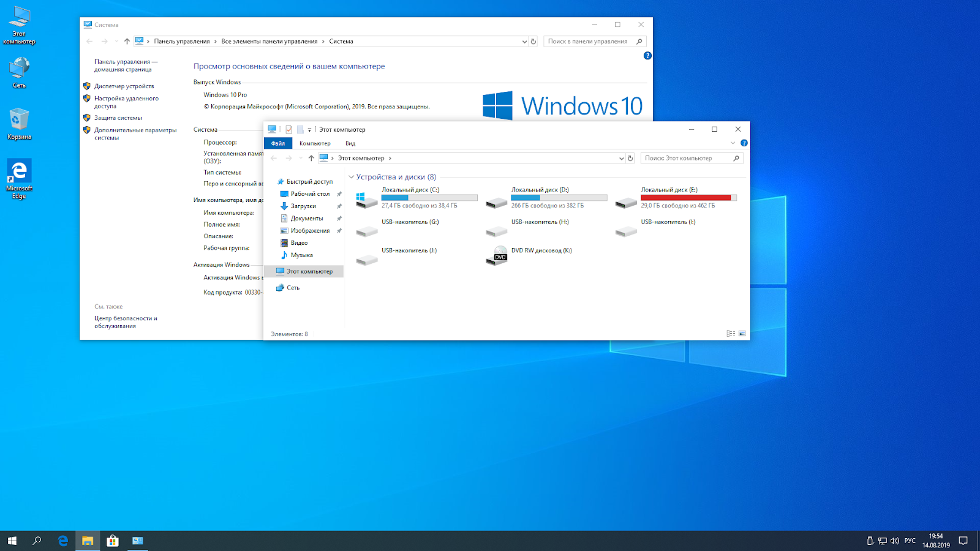Switch to large icons view in status bar
The image size is (980, 551).
[742, 334]
